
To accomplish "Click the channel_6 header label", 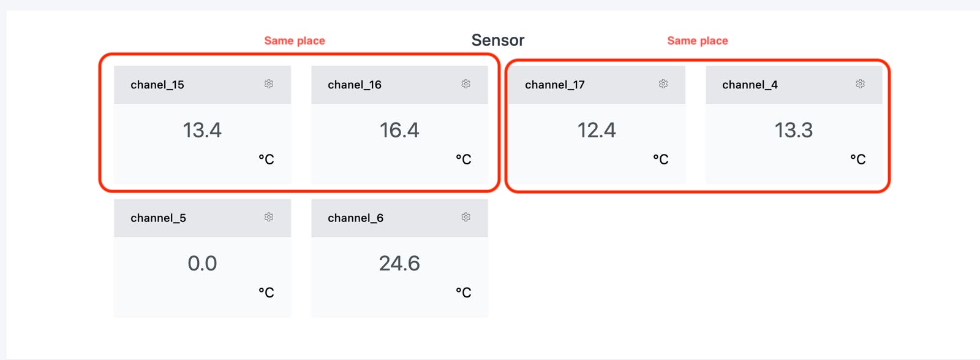I will [x=355, y=218].
